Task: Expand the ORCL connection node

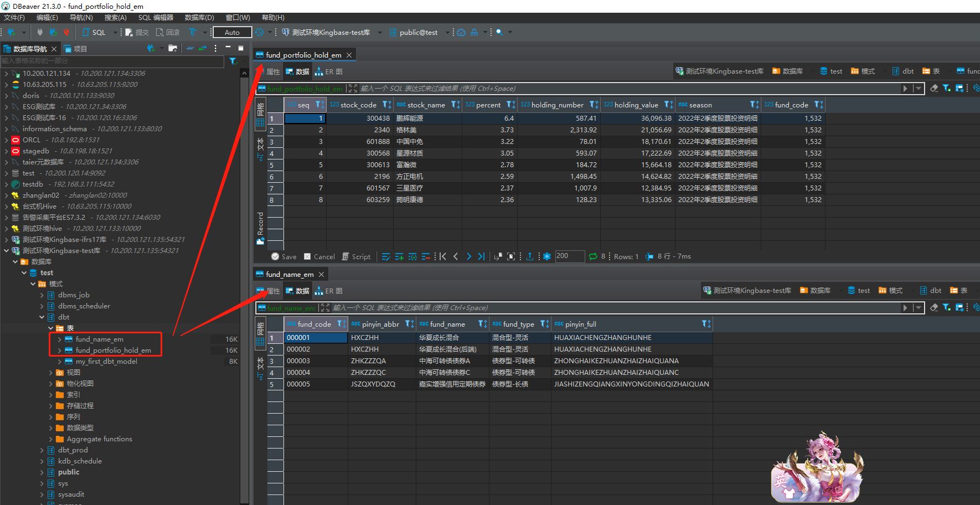Action: coord(6,140)
